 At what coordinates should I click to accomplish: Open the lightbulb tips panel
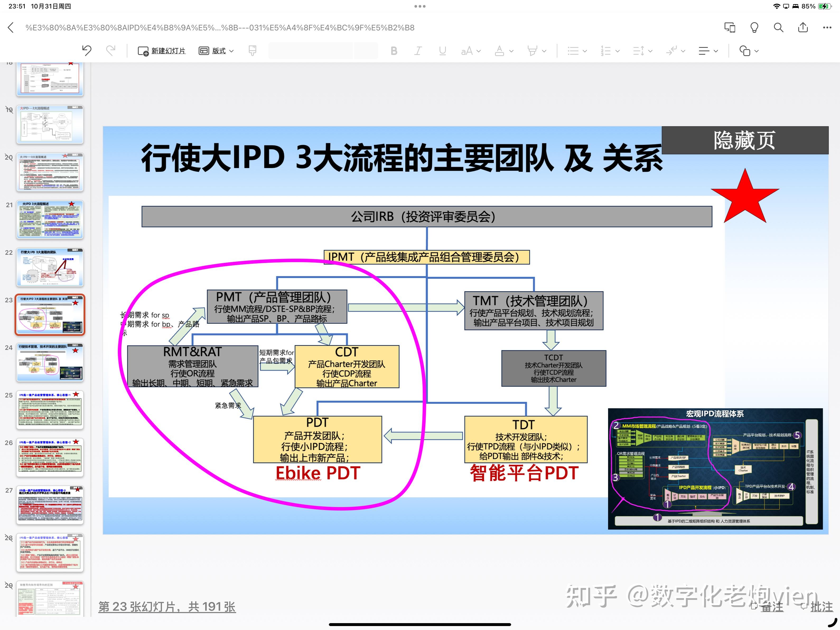[x=754, y=27]
